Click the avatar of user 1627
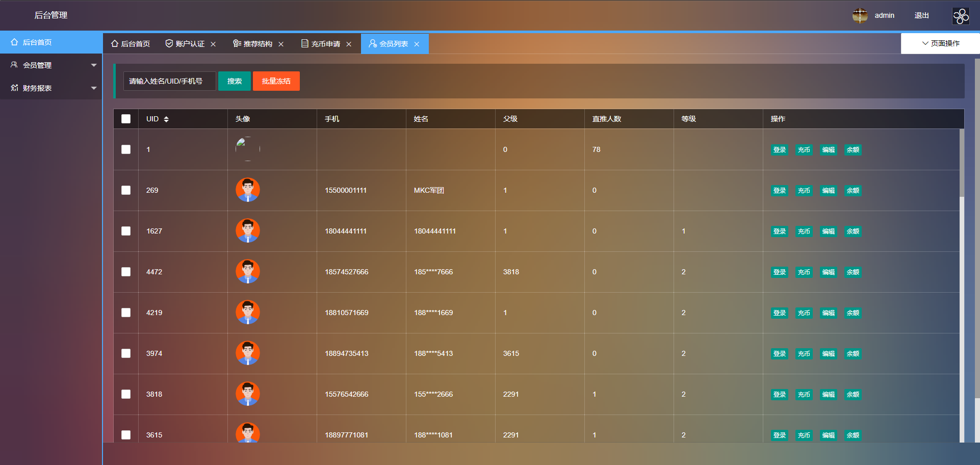This screenshot has width=980, height=465. [x=248, y=230]
